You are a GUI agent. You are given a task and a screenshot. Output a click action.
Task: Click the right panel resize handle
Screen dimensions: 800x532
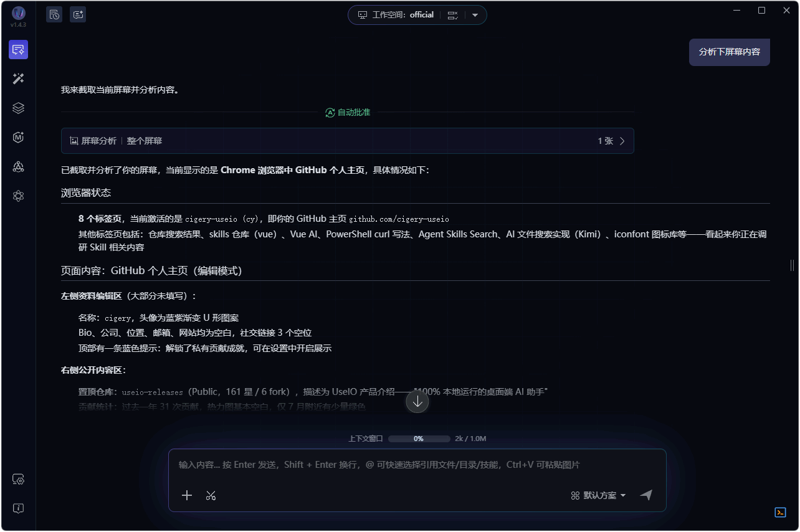(793, 265)
